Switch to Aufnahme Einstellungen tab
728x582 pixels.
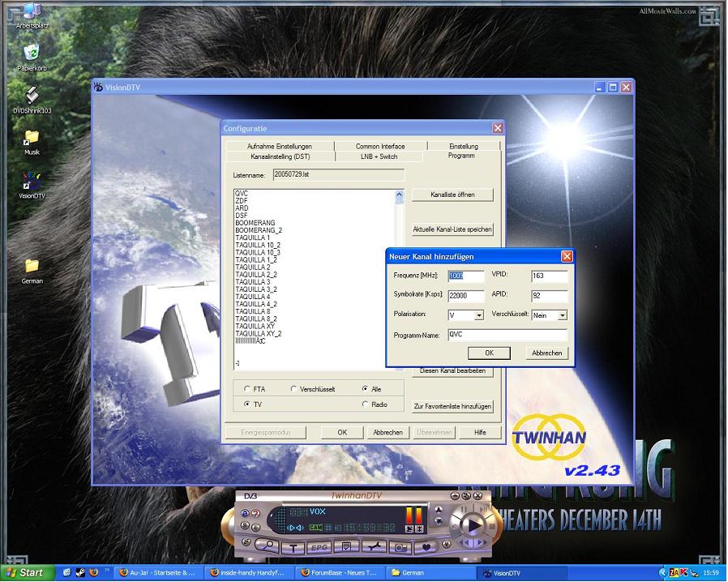pos(280,146)
